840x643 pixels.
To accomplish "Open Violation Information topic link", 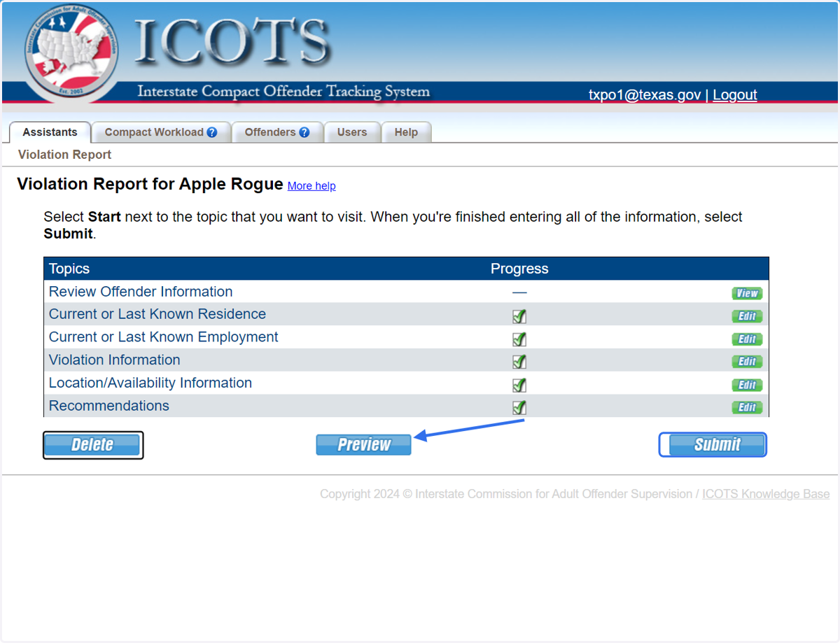I will (115, 360).
